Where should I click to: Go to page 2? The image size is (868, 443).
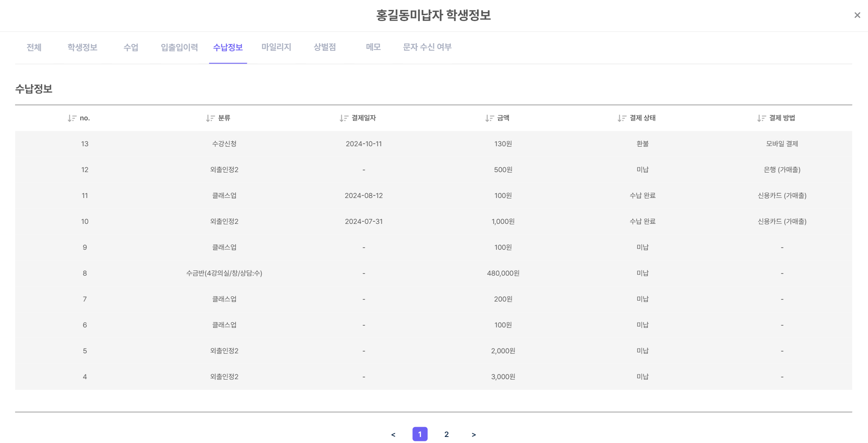[x=446, y=434]
